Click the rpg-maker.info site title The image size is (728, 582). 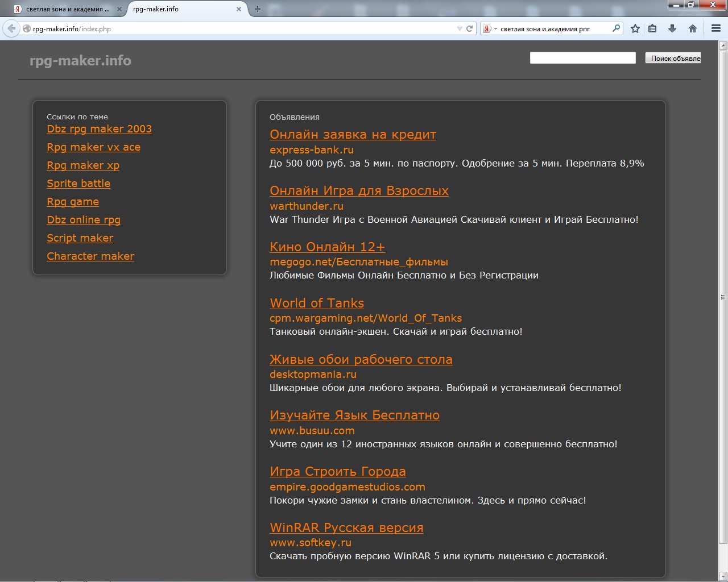(80, 60)
